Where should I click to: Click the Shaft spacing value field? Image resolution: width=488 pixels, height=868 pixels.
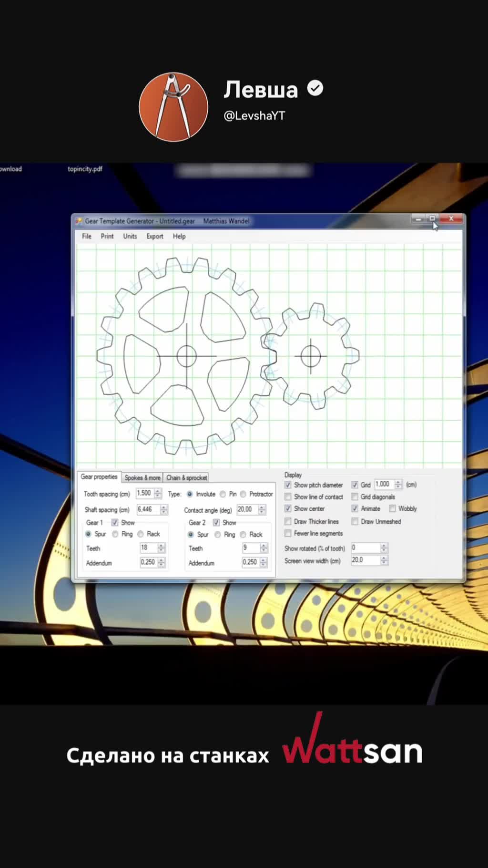pyautogui.click(x=148, y=509)
